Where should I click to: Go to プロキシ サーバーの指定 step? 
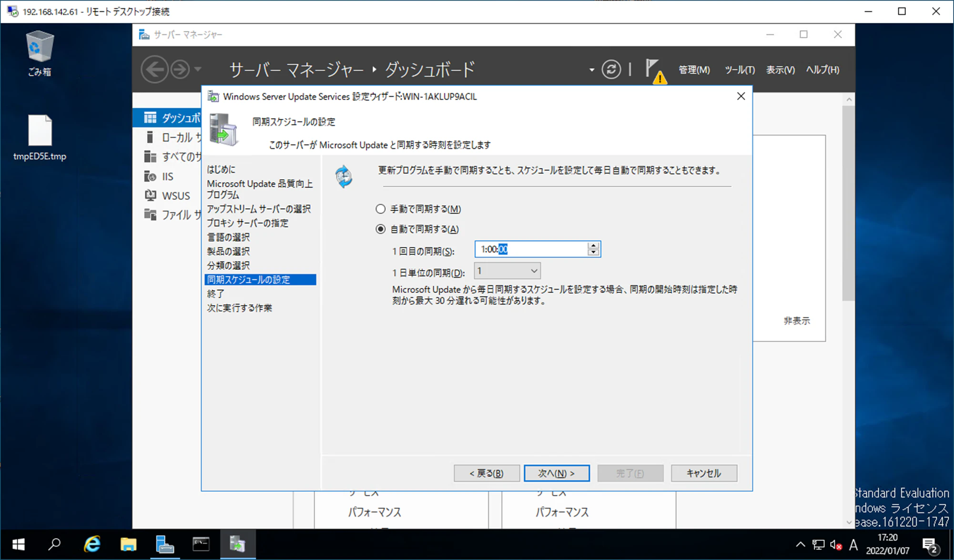(247, 223)
